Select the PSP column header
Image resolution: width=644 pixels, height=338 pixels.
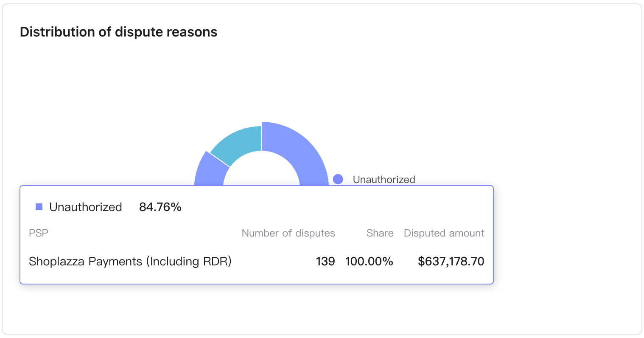point(39,233)
